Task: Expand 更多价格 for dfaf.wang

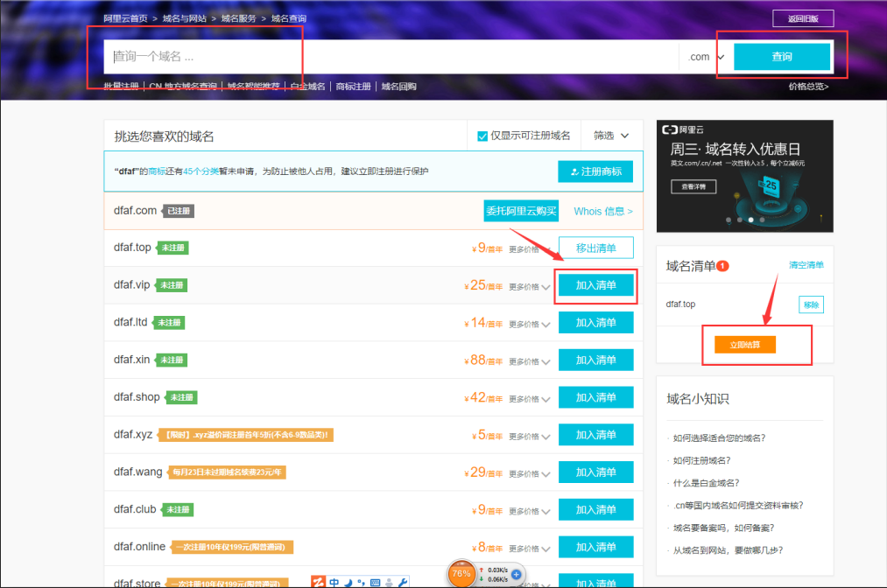Action: click(530, 473)
